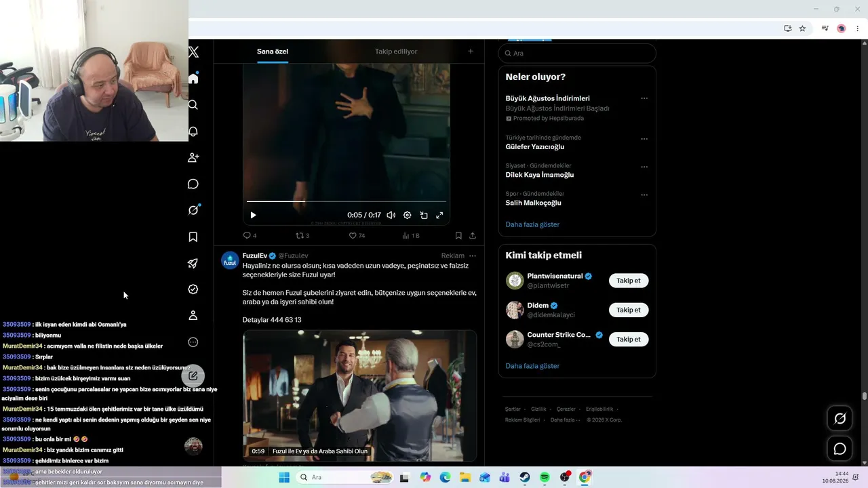Open Steam from the taskbar
This screenshot has width=868, height=488.
pyautogui.click(x=525, y=477)
